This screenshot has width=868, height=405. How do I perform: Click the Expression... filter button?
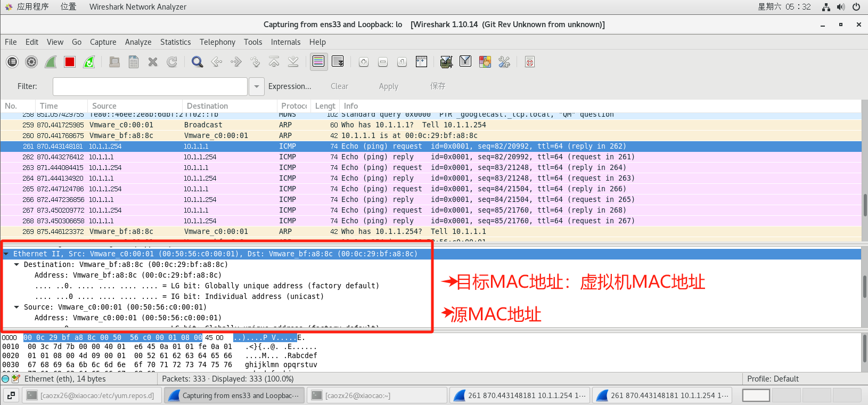pos(290,86)
